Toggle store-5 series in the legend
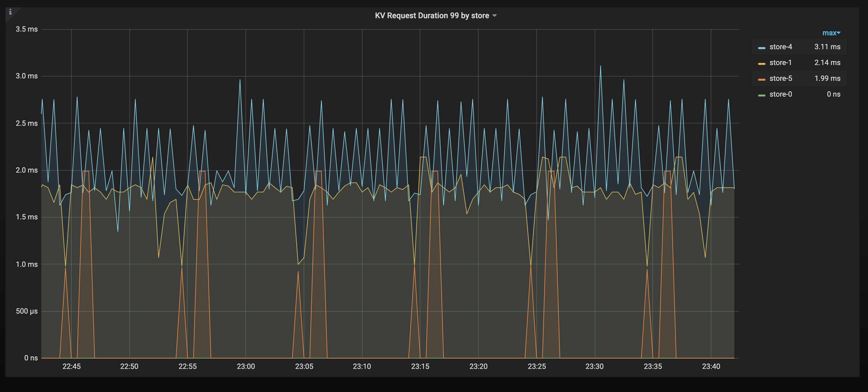This screenshot has height=392, width=868. (x=781, y=78)
